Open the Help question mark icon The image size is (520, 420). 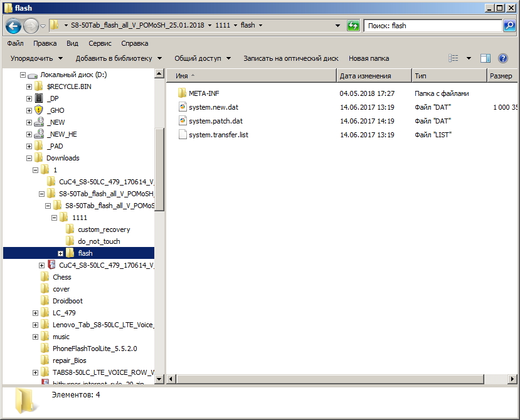pos(502,58)
